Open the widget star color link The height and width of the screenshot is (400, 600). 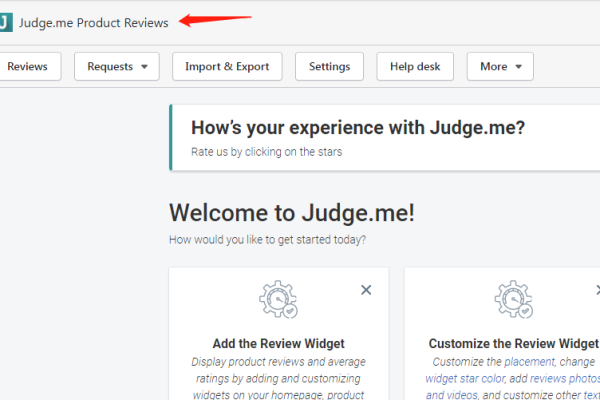pyautogui.click(x=465, y=379)
